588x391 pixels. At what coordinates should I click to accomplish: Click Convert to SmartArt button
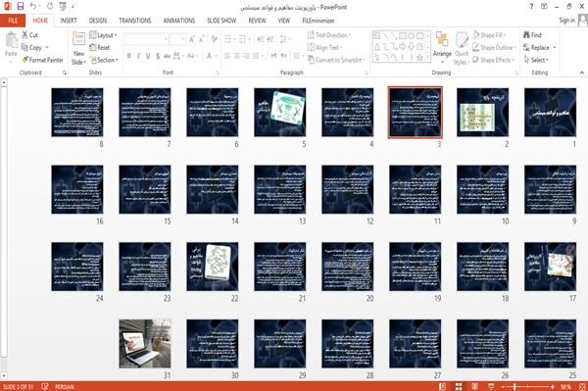click(336, 60)
